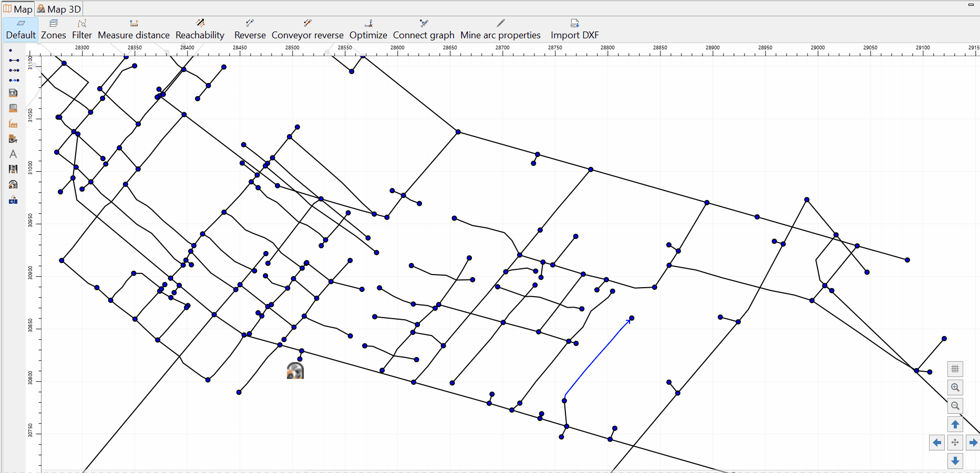Click the node at blue arrow's tip
Screen dimensions: 980x473
632,318
